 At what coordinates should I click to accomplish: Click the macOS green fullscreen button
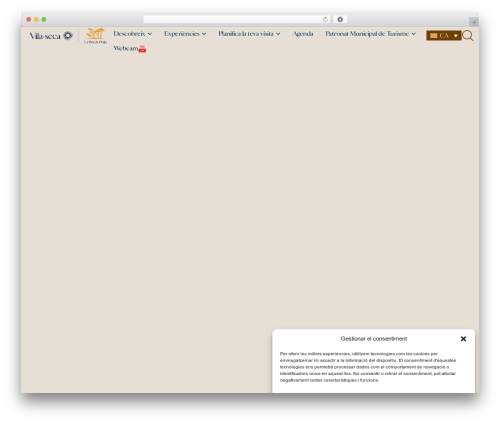pos(44,20)
